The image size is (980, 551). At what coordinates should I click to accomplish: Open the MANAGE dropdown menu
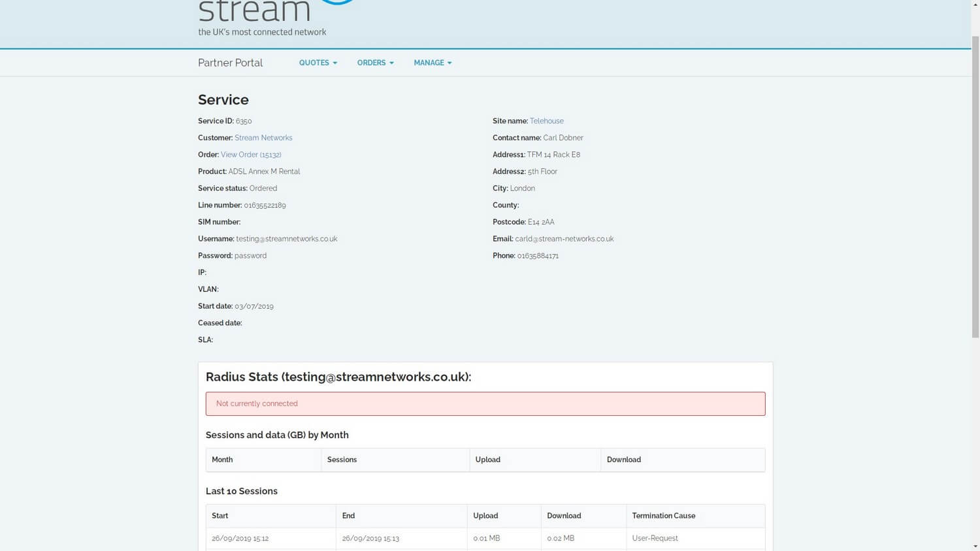tap(433, 63)
